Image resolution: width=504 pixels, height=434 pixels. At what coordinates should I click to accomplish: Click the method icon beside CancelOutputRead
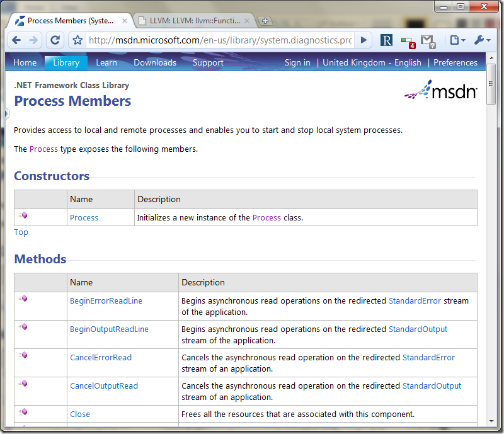click(23, 383)
